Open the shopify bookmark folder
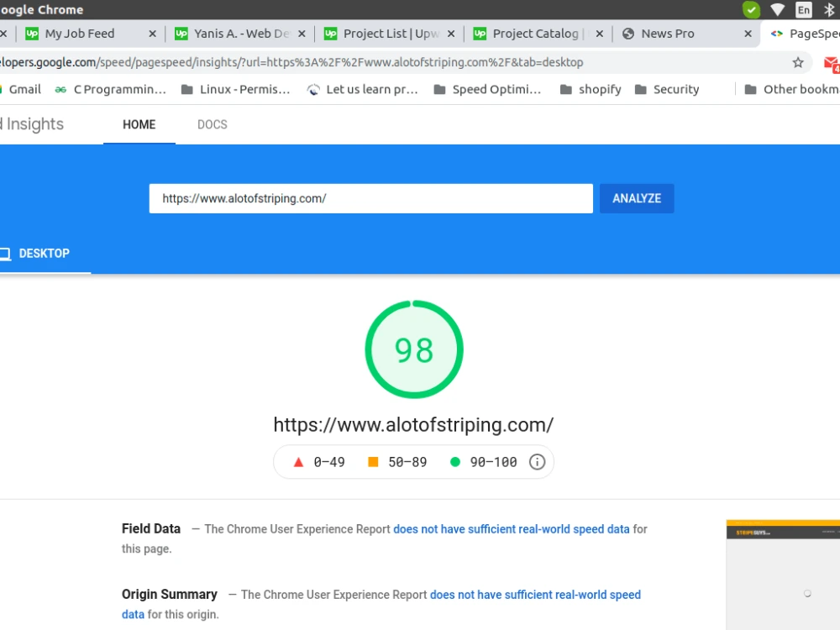The height and width of the screenshot is (630, 840). (x=591, y=90)
